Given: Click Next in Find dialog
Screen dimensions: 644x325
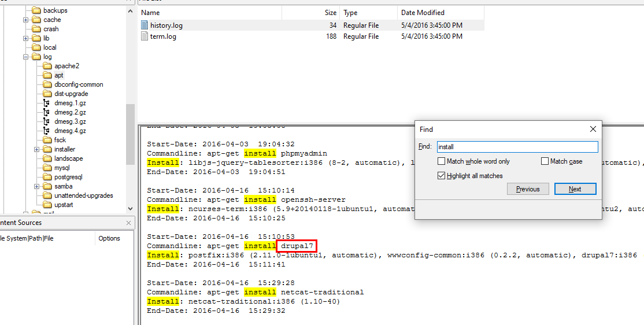Looking at the screenshot, I should [x=575, y=189].
